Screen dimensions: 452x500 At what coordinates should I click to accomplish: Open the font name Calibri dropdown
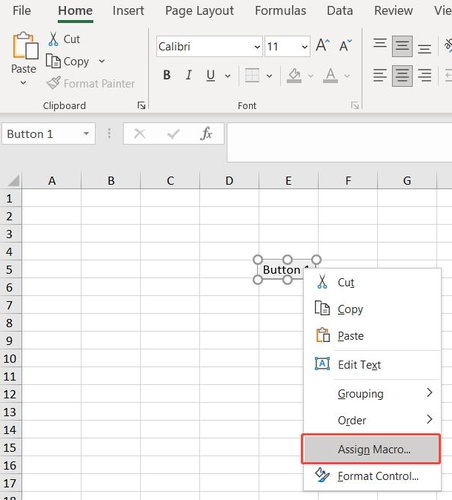257,47
